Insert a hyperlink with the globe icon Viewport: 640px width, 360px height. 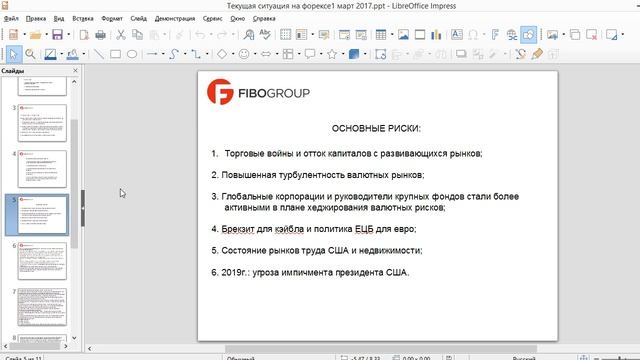click(511, 35)
